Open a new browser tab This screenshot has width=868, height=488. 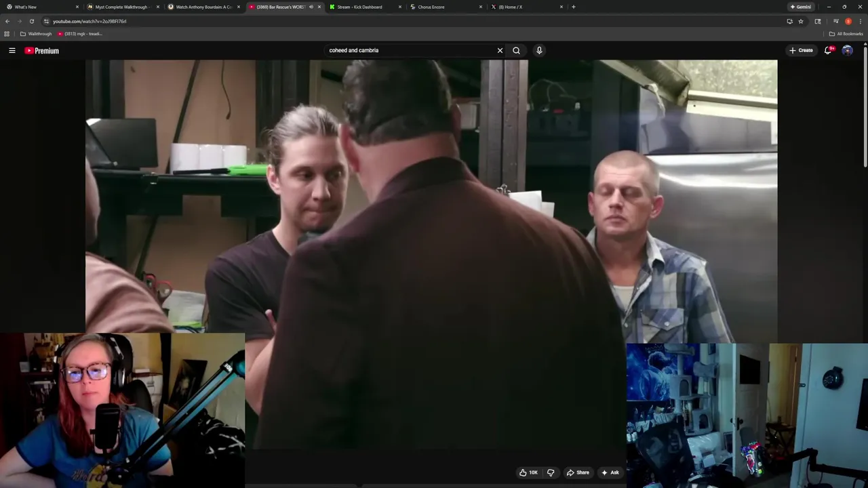574,7
